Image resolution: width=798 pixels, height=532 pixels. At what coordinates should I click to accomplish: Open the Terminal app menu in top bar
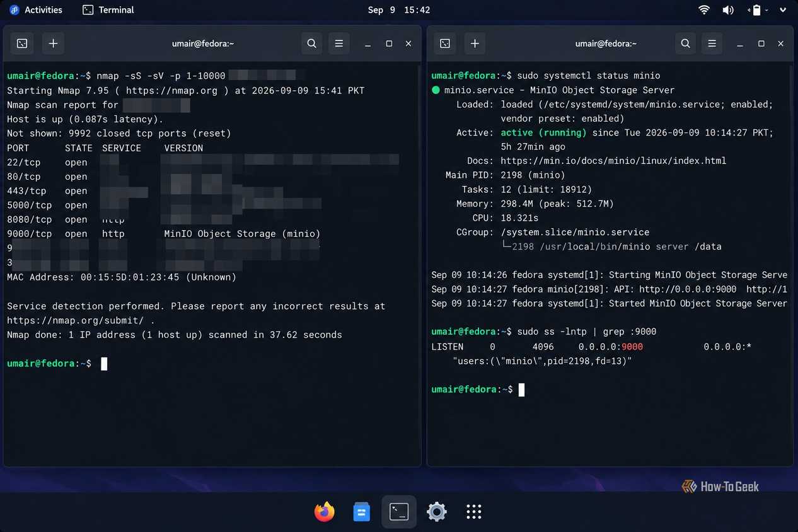pos(108,10)
